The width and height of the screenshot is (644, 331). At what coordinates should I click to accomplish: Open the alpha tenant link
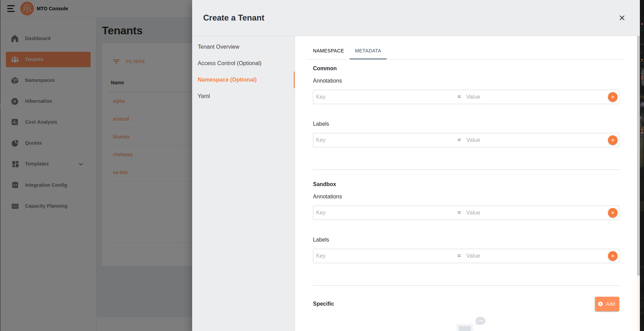point(119,101)
